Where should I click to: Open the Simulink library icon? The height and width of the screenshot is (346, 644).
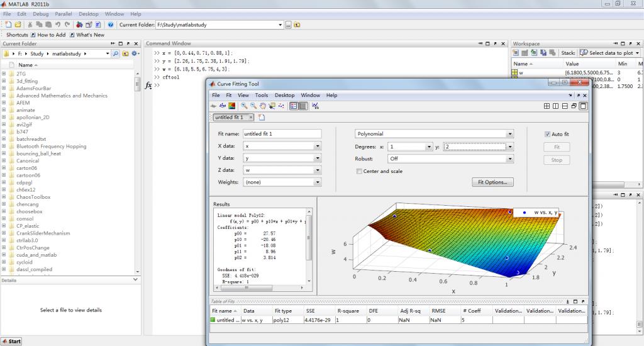(x=80, y=25)
